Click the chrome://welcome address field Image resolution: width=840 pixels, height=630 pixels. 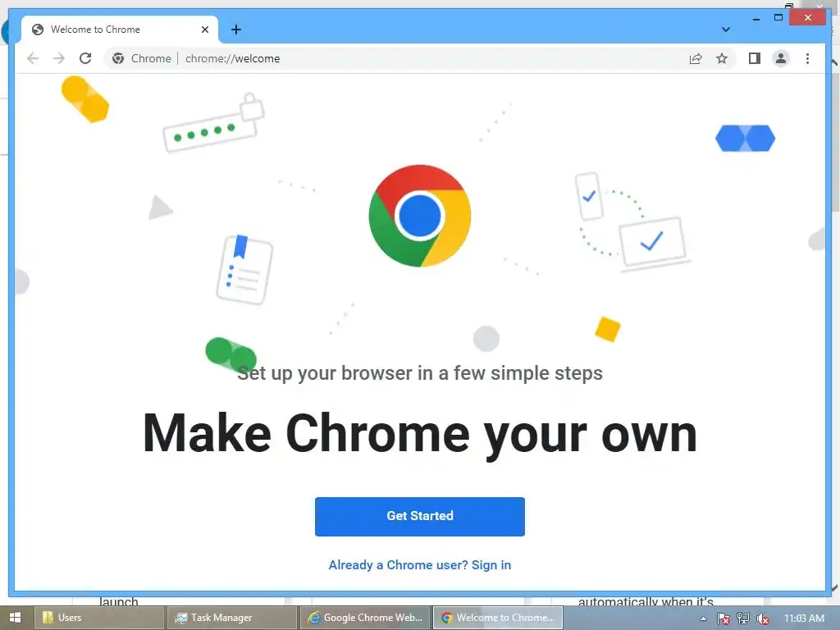428,58
